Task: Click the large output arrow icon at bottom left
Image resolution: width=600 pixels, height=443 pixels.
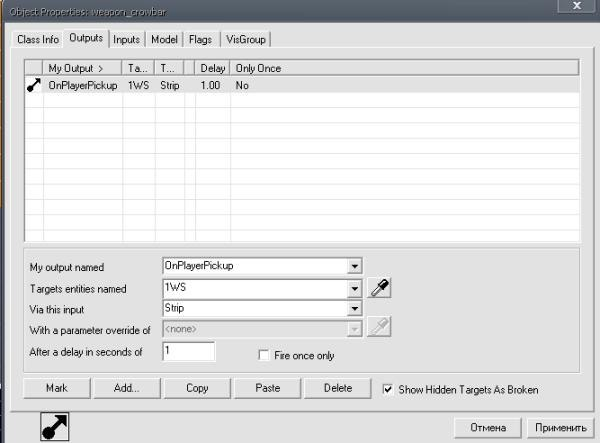Action: 55,427
